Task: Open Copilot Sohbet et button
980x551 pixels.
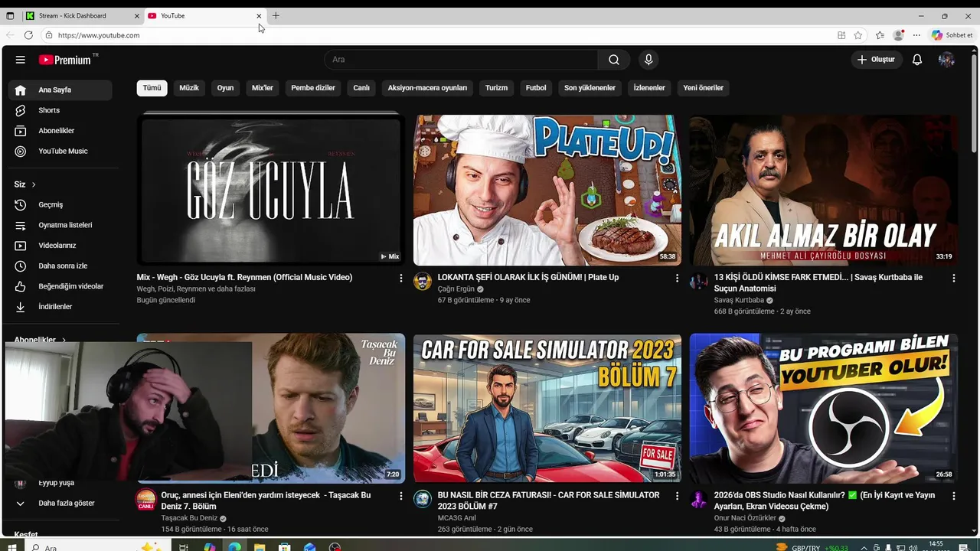Action: [952, 35]
